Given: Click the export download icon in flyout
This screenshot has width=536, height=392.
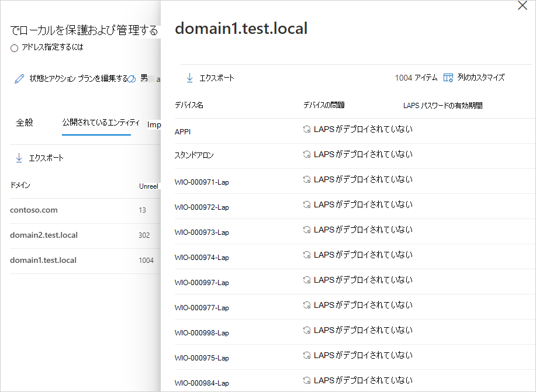Looking at the screenshot, I should pyautogui.click(x=190, y=78).
